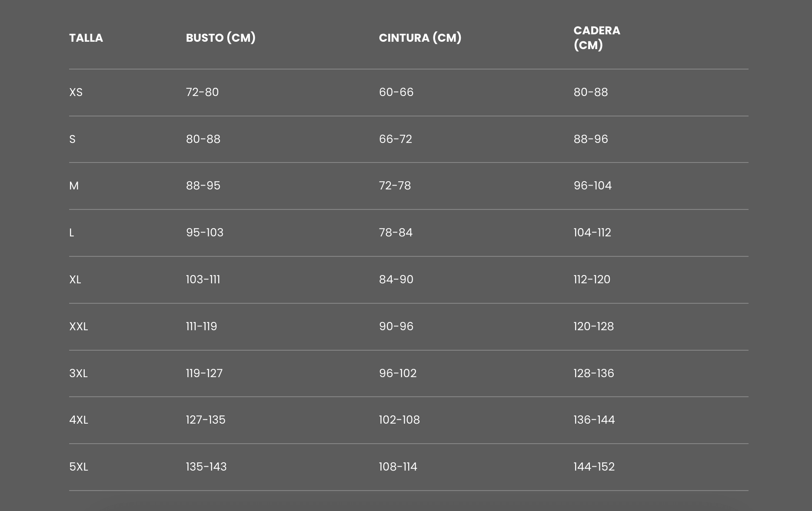Image resolution: width=812 pixels, height=511 pixels.
Task: Click the CADERA (CM) column header
Action: (x=596, y=38)
